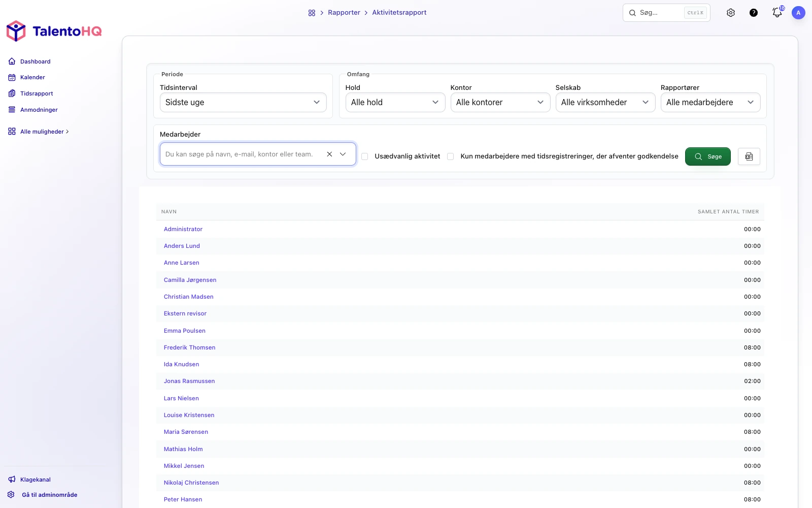Screen dimensions: 812x508
Task: Click the Klagekanal megaphone icon
Action: coord(12,480)
